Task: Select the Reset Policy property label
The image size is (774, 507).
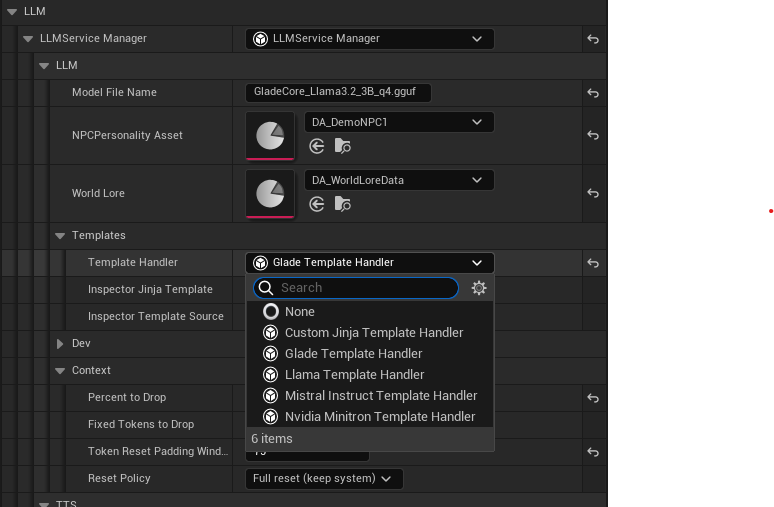Action: pos(119,478)
